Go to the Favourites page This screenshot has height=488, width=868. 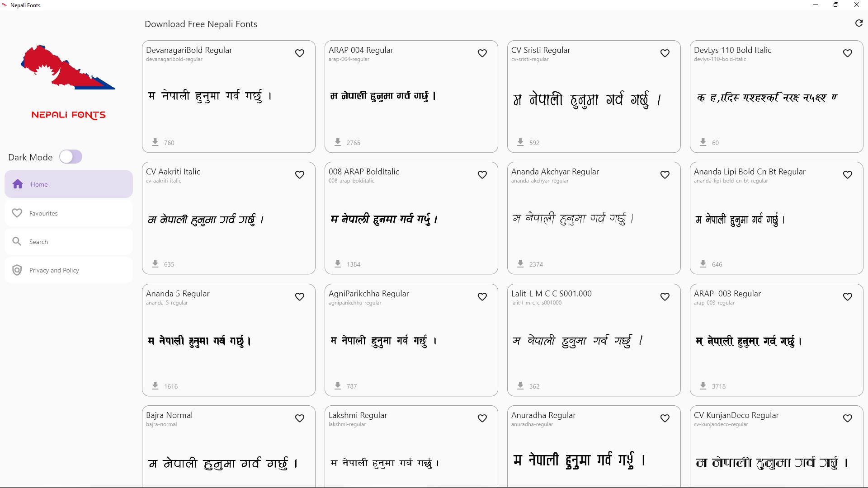[x=69, y=213]
